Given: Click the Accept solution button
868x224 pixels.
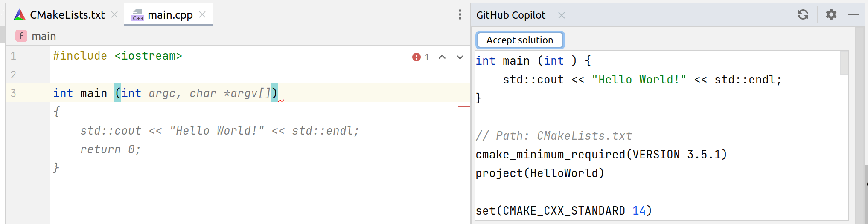Looking at the screenshot, I should coord(519,40).
